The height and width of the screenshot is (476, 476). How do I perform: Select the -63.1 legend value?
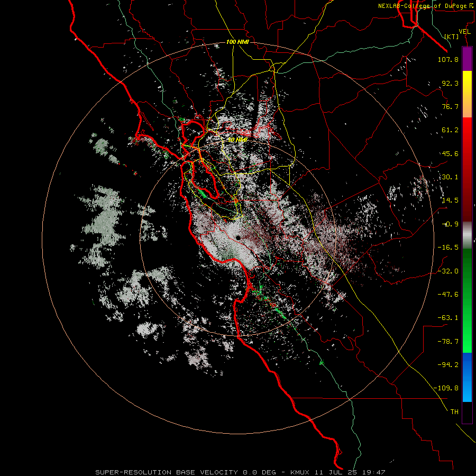point(448,318)
